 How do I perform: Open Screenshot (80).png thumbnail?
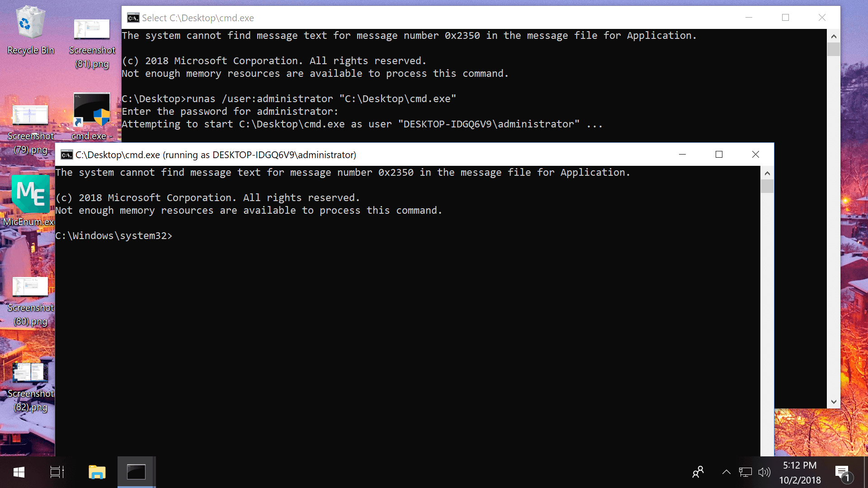point(29,286)
